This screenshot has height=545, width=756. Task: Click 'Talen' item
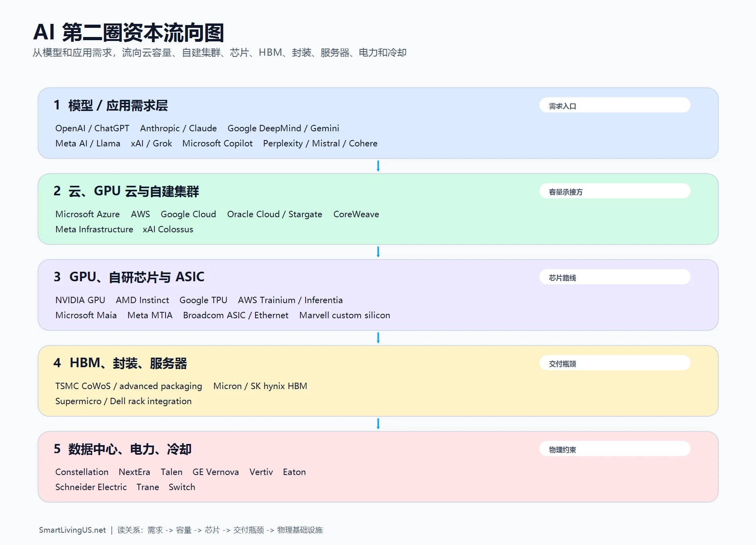171,472
